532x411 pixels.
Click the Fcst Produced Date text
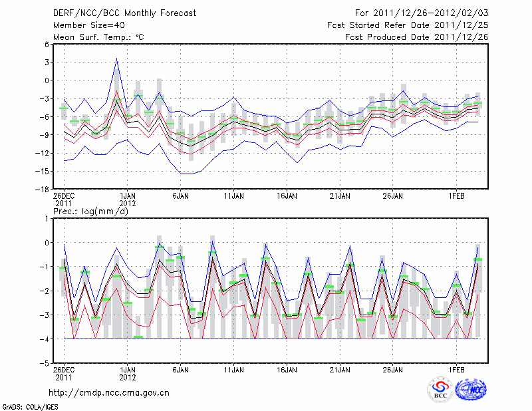416,37
